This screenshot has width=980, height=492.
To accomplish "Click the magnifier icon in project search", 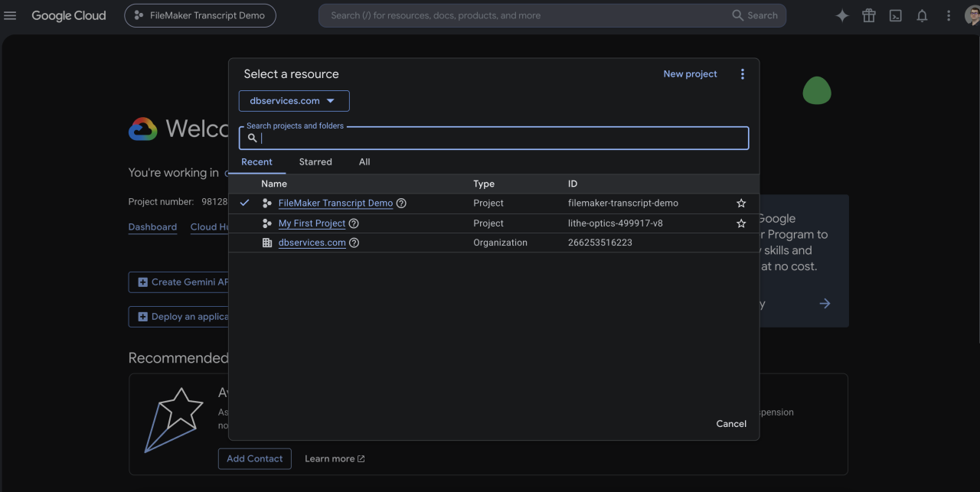I will click(252, 138).
